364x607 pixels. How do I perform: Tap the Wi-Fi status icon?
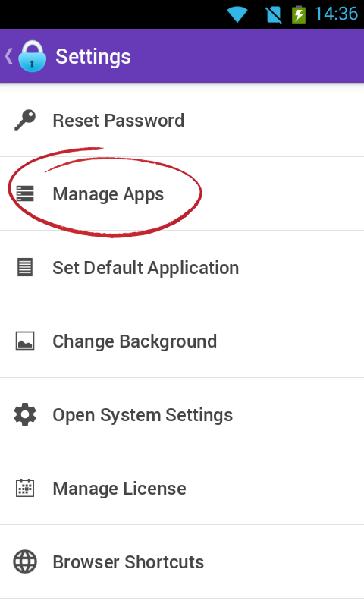tap(237, 14)
